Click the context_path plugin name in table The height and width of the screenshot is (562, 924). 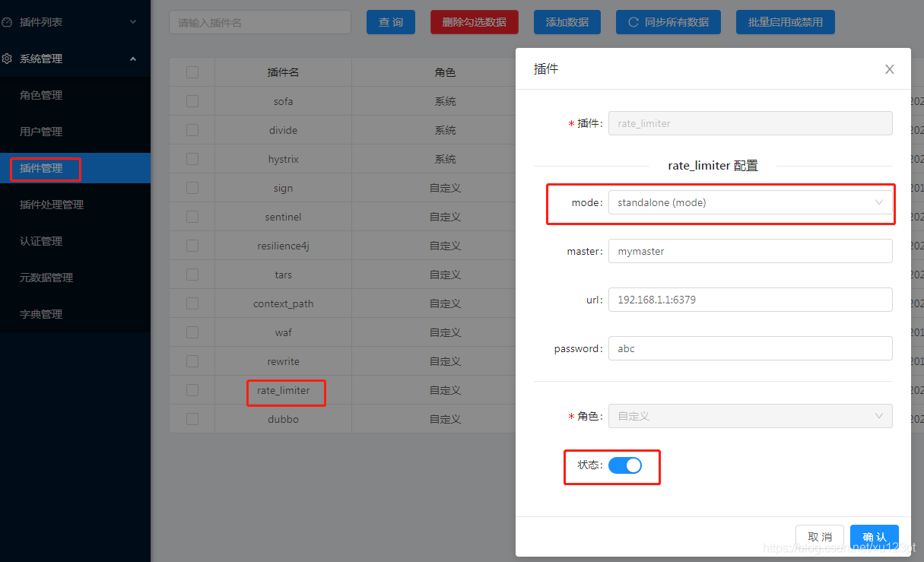coord(284,303)
